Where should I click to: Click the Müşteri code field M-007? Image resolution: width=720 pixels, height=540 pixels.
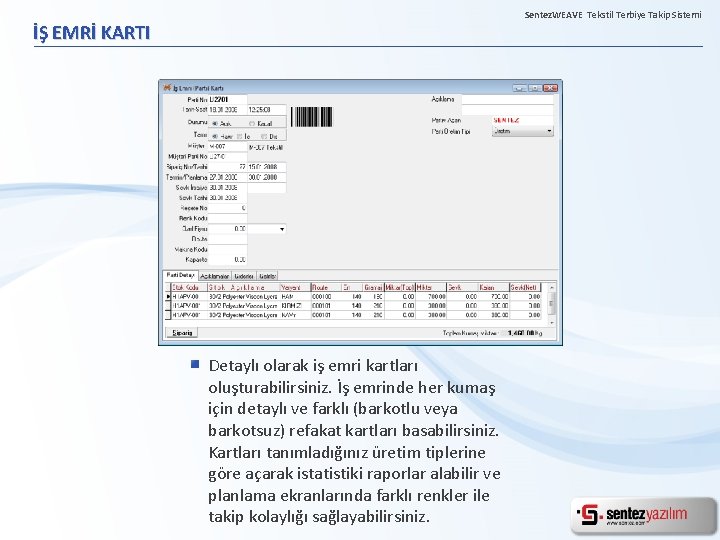pyautogui.click(x=228, y=146)
